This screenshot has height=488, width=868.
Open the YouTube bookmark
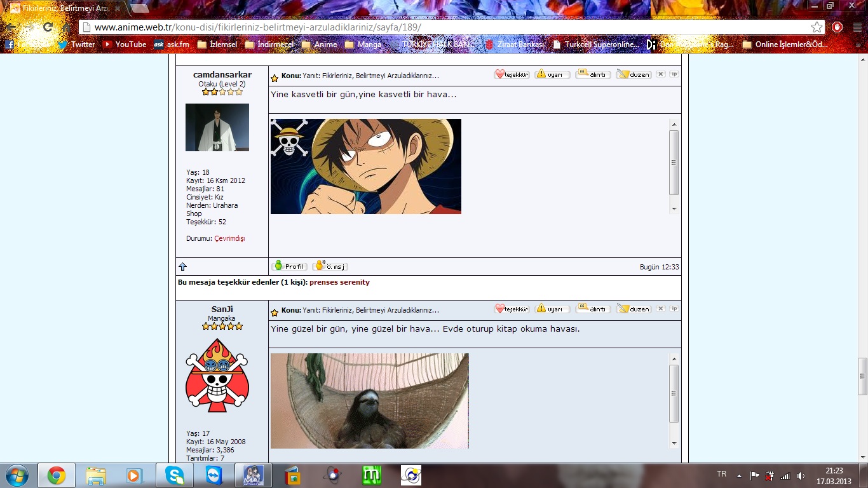pos(125,44)
